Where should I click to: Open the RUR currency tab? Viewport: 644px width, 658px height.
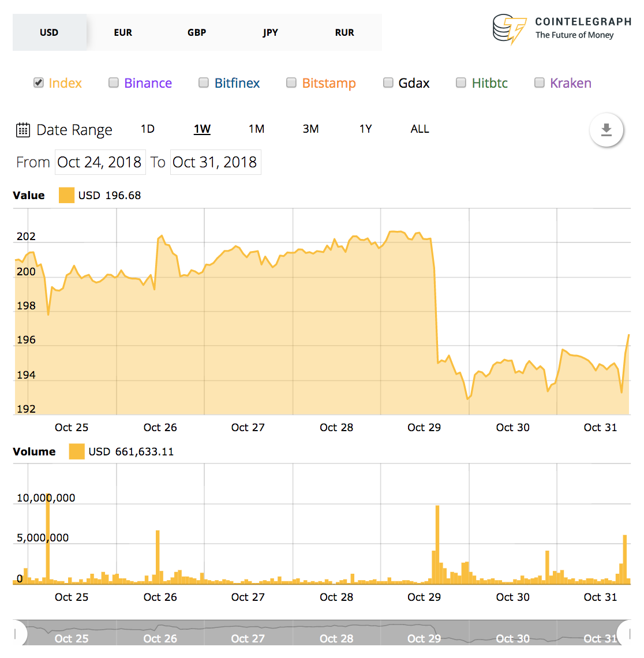[345, 32]
